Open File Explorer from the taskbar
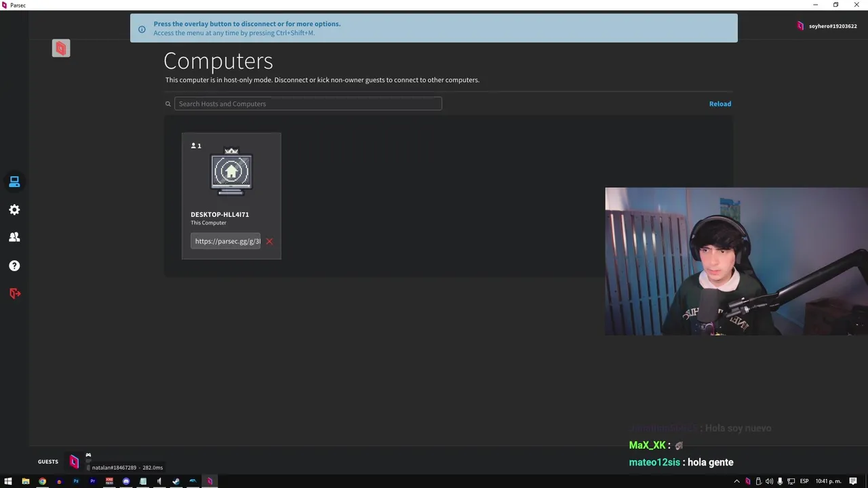The height and width of the screenshot is (488, 868). coord(26,481)
